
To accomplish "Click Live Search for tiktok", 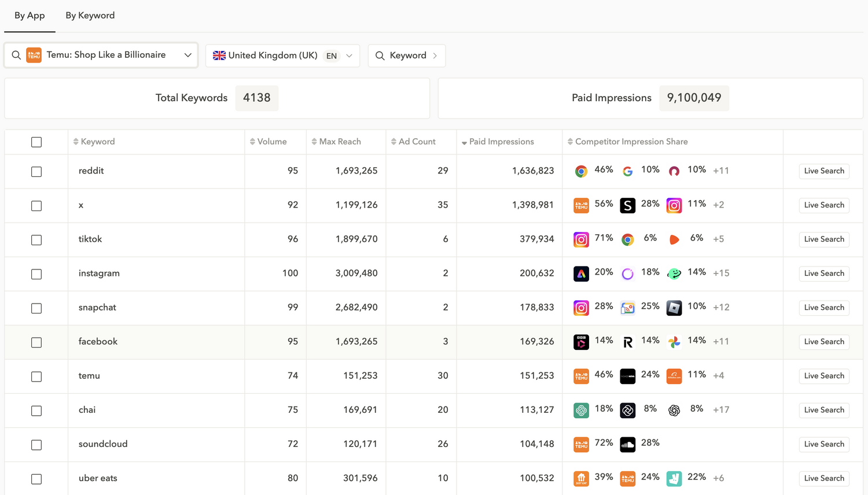I will (x=824, y=239).
